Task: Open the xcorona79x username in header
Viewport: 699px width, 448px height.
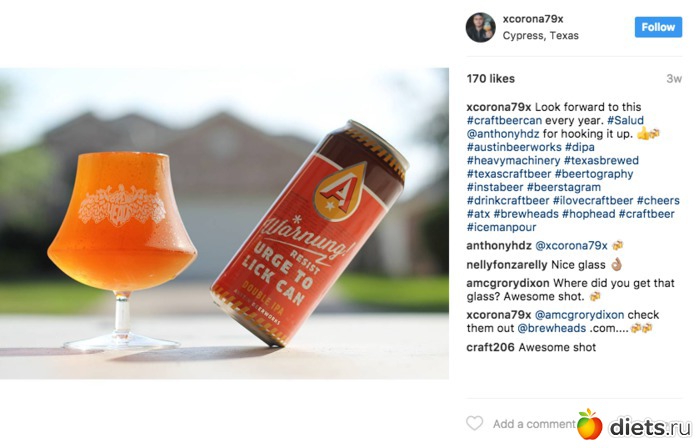Action: [x=533, y=19]
